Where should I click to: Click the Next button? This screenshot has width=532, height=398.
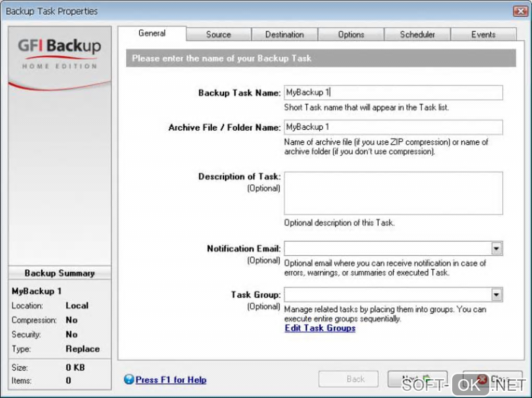[x=417, y=379]
